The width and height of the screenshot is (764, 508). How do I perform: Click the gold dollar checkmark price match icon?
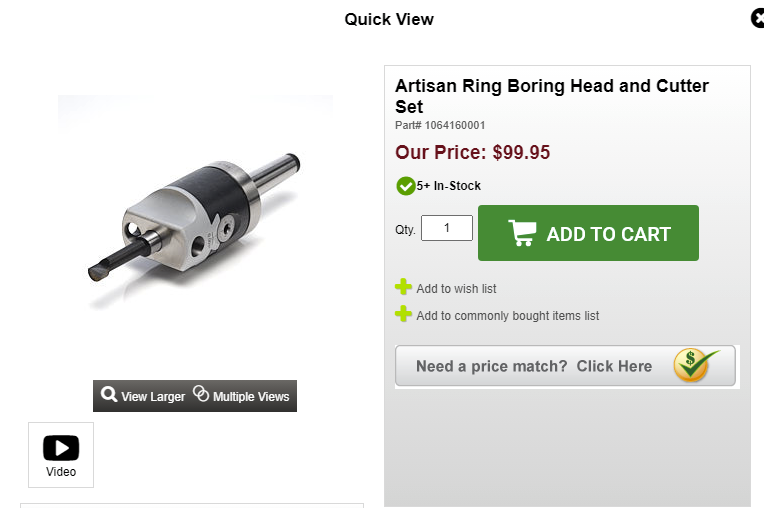click(x=695, y=365)
